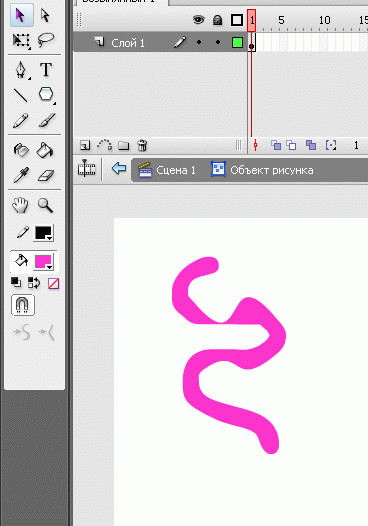Open stroke color dropdown arrow
Viewport: 368px width, 526px height.
pyautogui.click(x=50, y=238)
